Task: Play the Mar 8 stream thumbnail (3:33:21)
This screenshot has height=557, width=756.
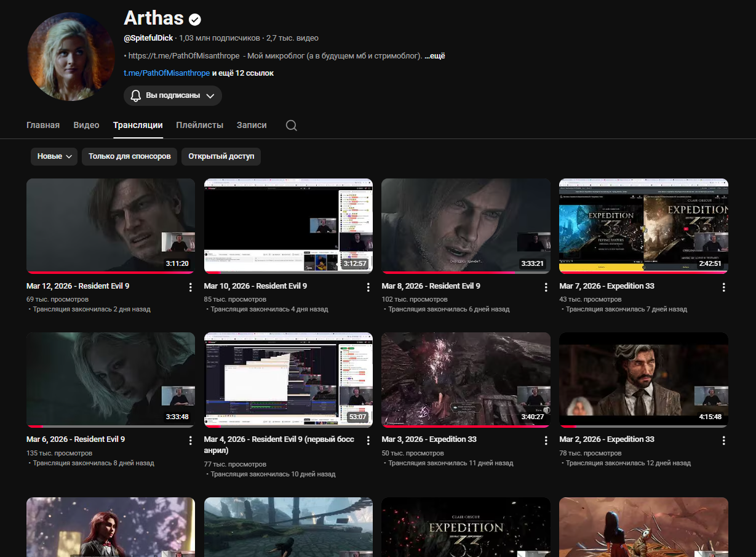Action: tap(466, 226)
